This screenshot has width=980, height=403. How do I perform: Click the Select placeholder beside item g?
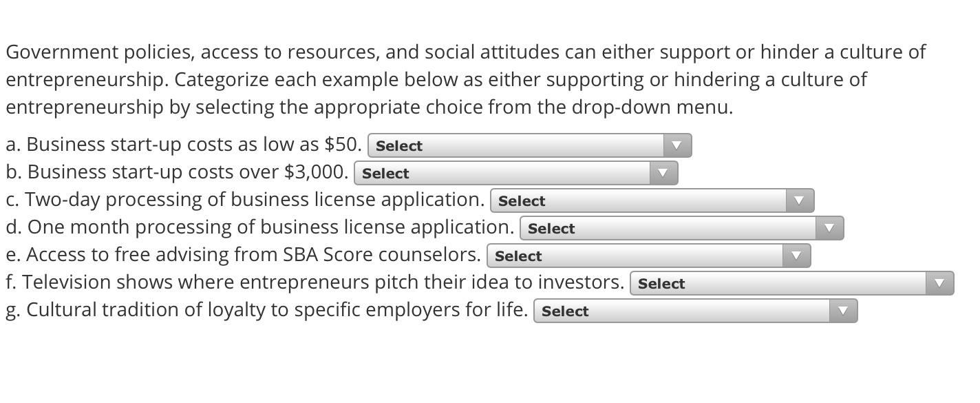point(565,311)
